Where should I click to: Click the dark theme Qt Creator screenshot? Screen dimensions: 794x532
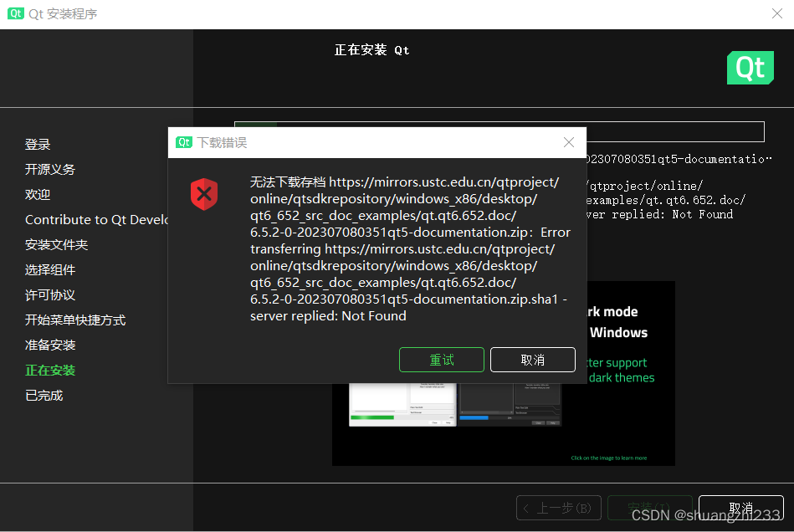(x=510, y=405)
